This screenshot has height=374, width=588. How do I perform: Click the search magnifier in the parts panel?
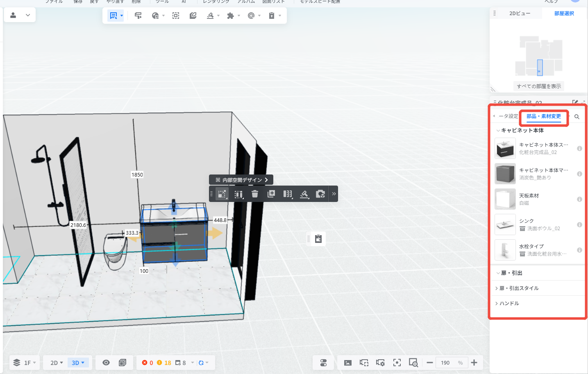(577, 117)
